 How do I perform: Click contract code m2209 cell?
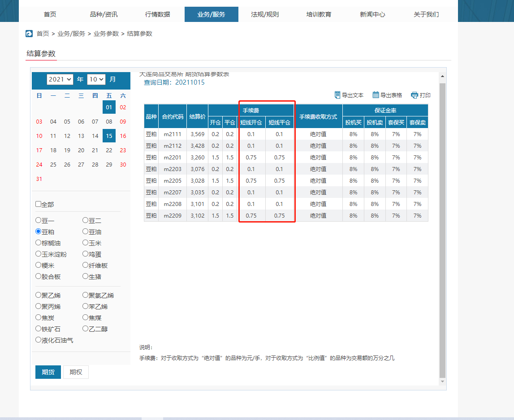point(173,215)
